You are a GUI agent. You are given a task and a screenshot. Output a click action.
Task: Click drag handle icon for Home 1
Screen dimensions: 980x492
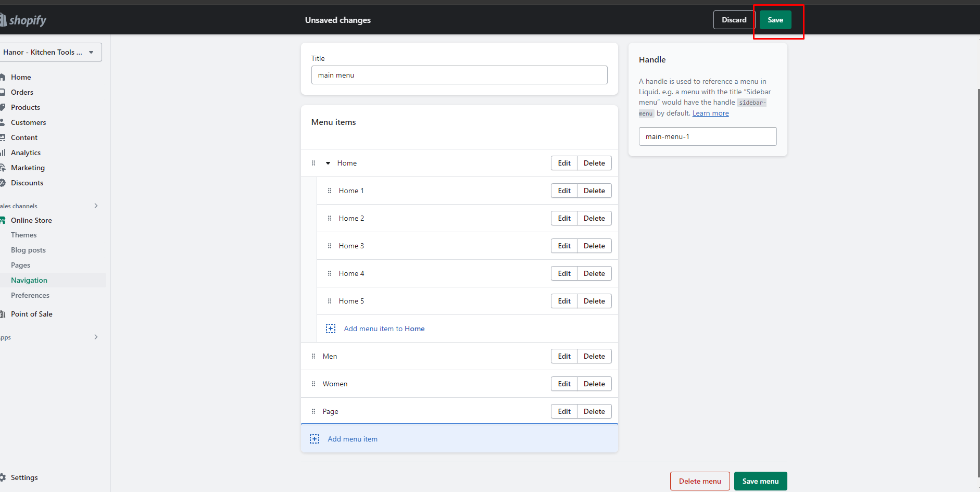(x=330, y=191)
